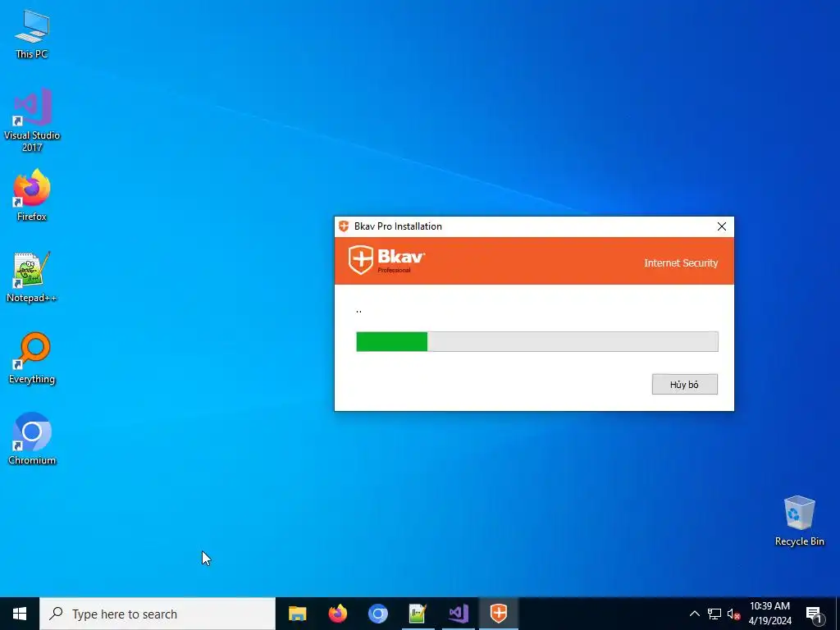Open the Windows Start menu
Screen dimensions: 840x630
tap(20, 614)
